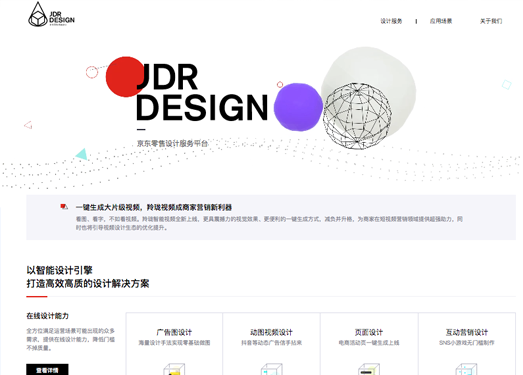This screenshot has width=523, height=375.
Task: Click the 海量设计手法实现零基础做图 description
Action: (x=174, y=343)
